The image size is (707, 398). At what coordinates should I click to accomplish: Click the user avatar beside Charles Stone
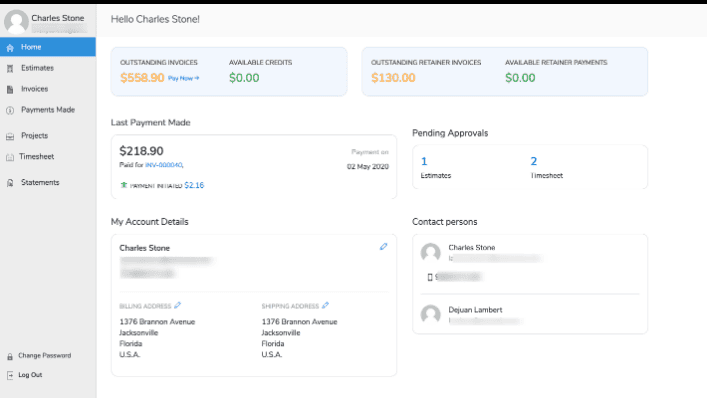(16, 21)
